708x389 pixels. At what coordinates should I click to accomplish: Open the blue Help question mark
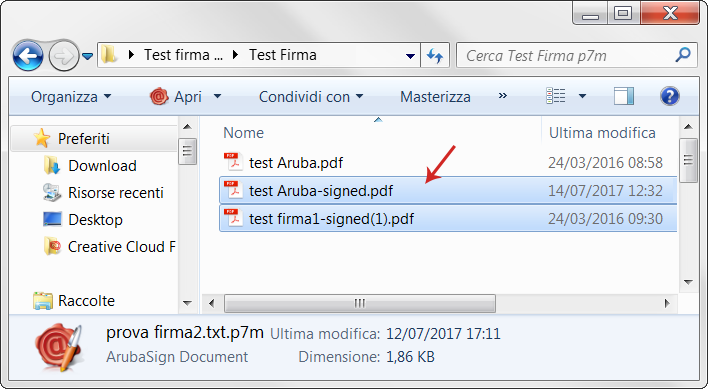point(670,96)
